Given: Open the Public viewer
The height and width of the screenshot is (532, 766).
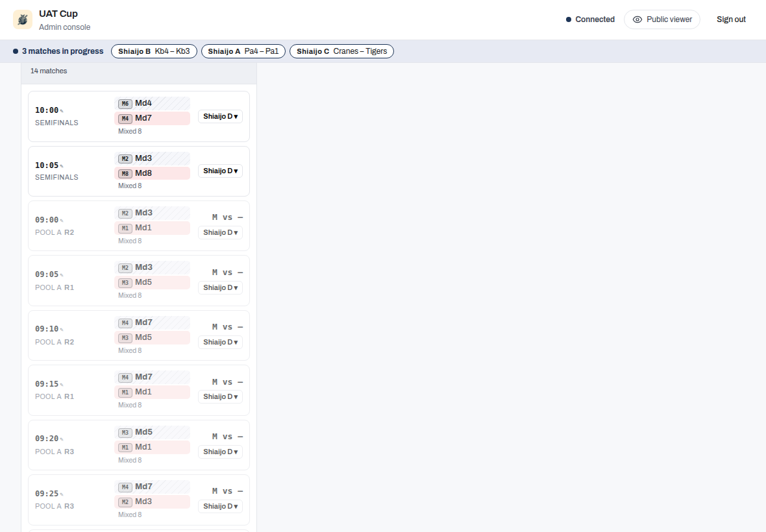Looking at the screenshot, I should point(662,19).
